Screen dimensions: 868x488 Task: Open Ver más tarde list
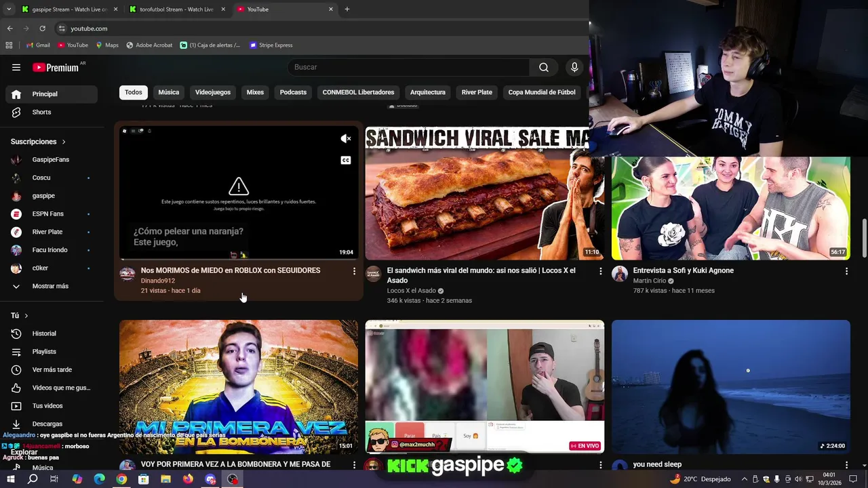pyautogui.click(x=52, y=369)
